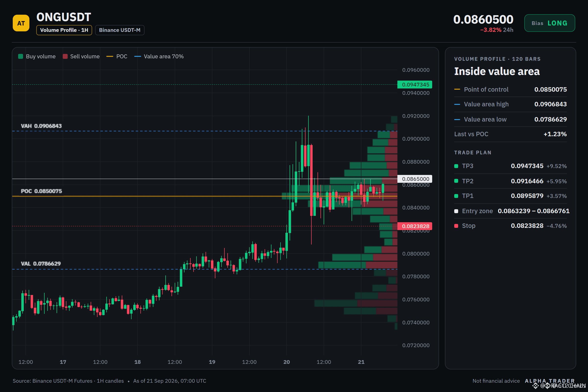Click the Bias LONG badge
This screenshot has width=588, height=392.
pos(550,23)
